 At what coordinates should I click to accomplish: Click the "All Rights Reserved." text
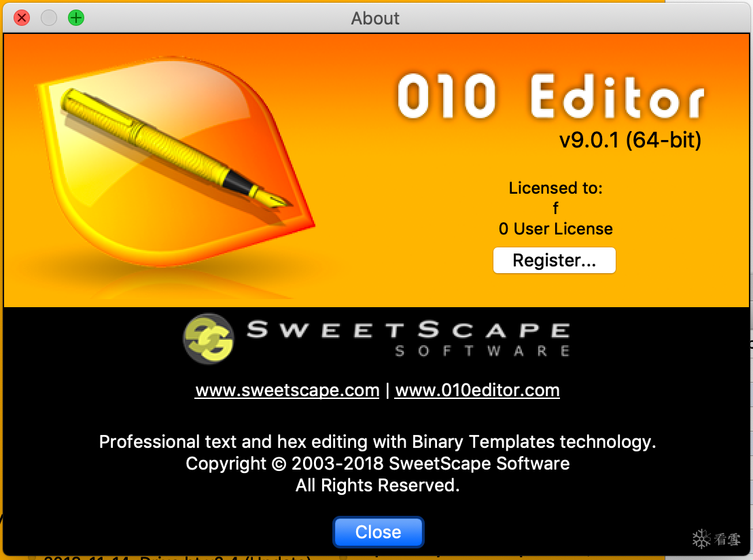coord(377,485)
